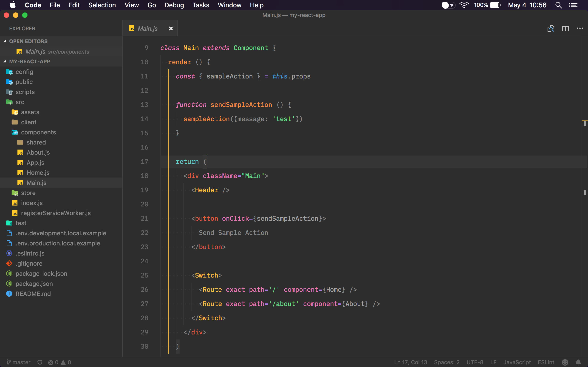
Task: Open the editor more actions ellipsis
Action: click(x=580, y=29)
